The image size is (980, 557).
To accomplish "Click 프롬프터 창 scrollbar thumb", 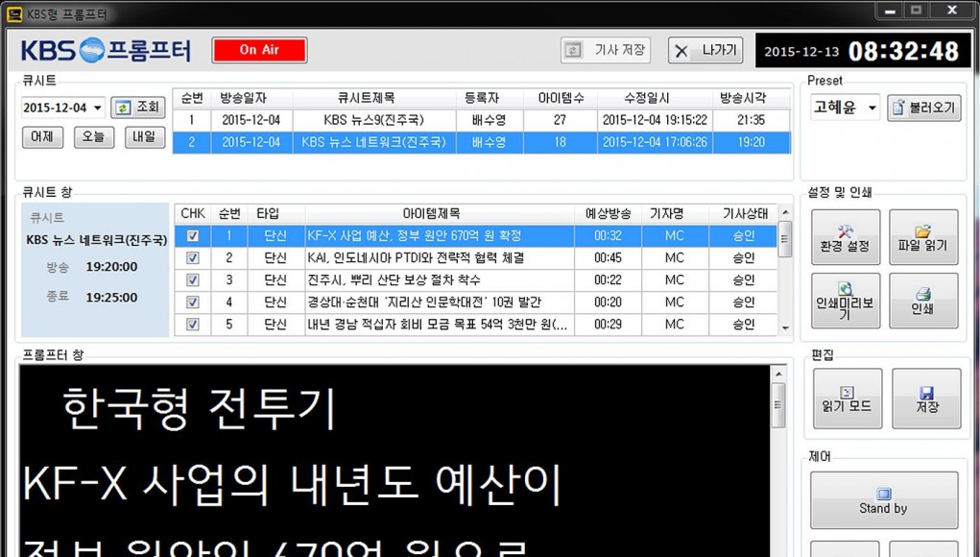I will (778, 405).
